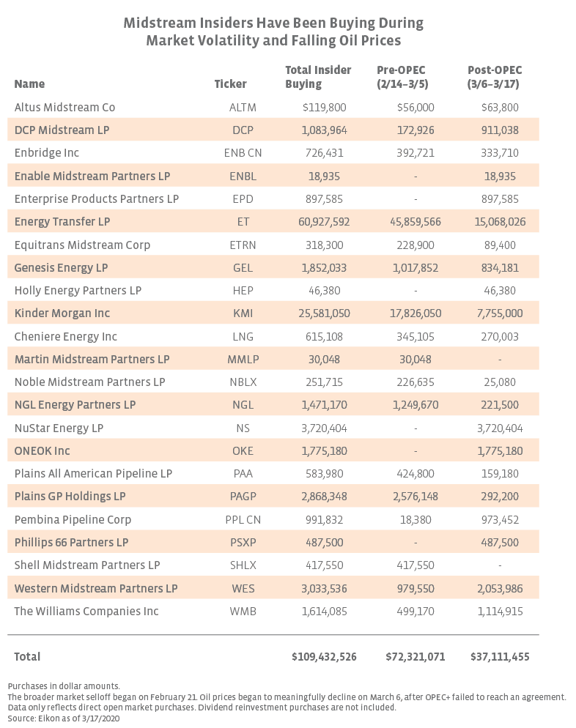Click the Post-OPEC total $37,111,455
Screen dimensions: 576x728
[500, 656]
